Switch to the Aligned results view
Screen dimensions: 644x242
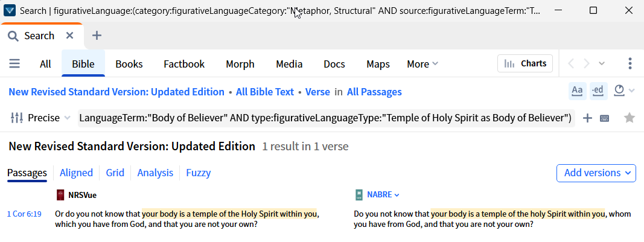[77, 173]
